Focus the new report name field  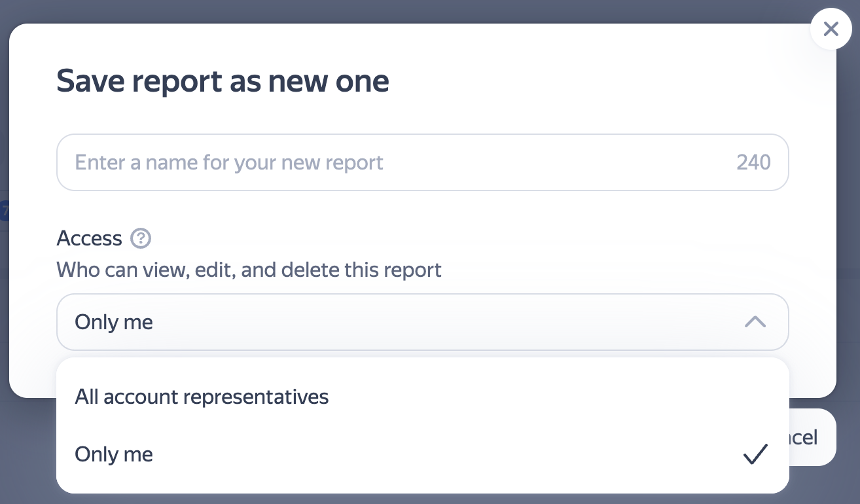click(x=393, y=162)
